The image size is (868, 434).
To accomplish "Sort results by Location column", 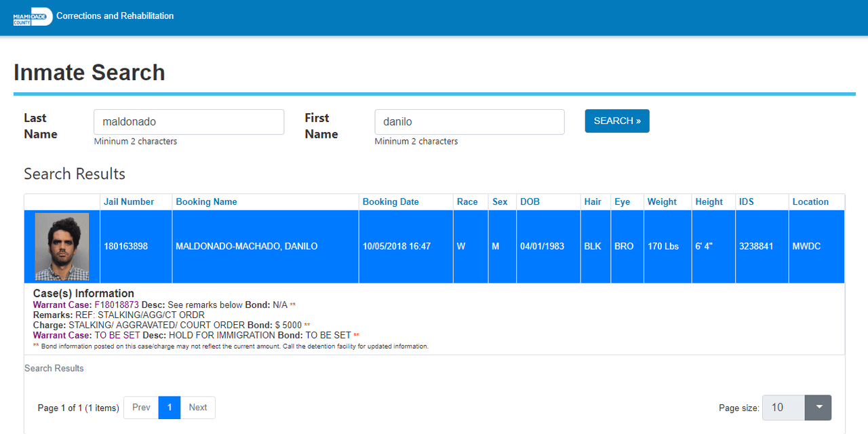I will [810, 202].
